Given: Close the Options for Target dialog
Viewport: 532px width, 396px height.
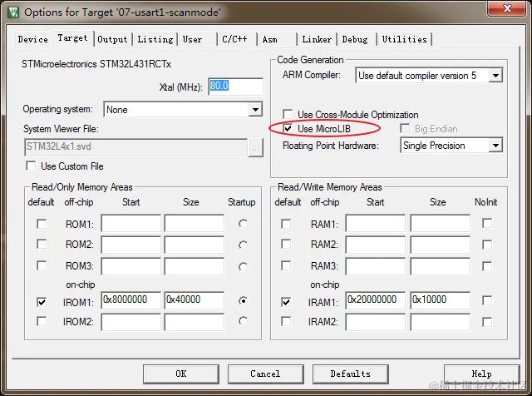Looking at the screenshot, I should (507, 8).
